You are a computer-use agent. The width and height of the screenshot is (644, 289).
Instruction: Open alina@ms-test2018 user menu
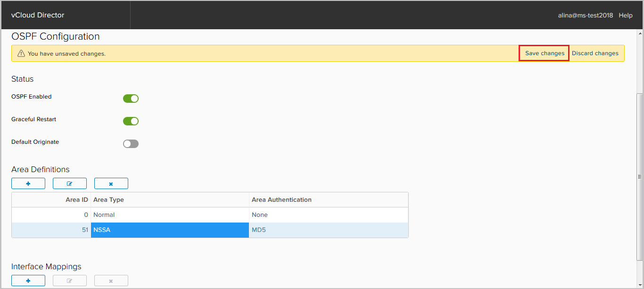click(x=586, y=15)
